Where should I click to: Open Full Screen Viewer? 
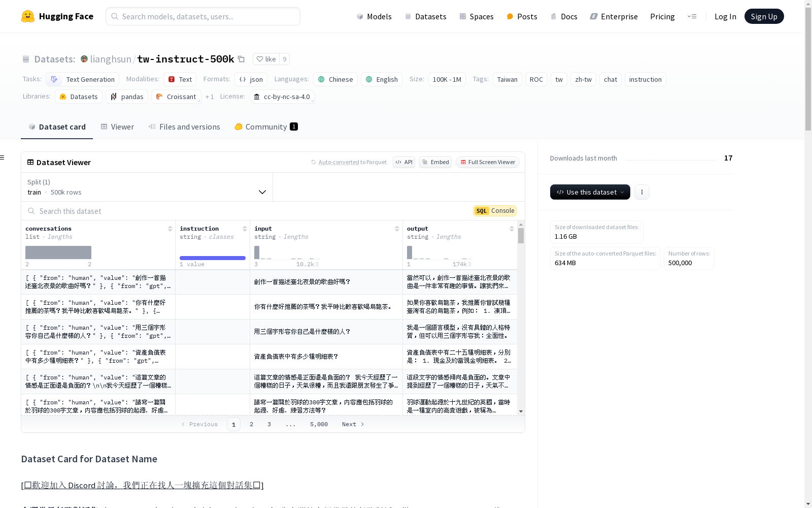[488, 162]
